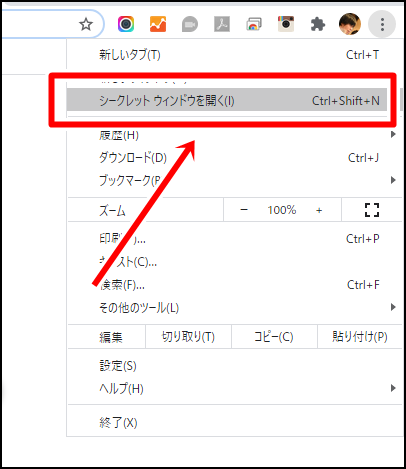The width and height of the screenshot is (406, 469).
Task: Open シークレット ウィンドウを開く(I)
Action: tap(227, 100)
